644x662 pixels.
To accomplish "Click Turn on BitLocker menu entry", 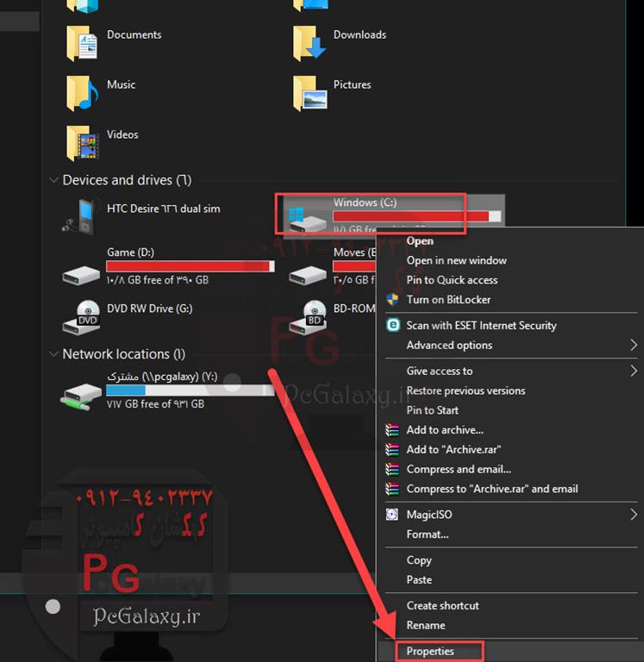I will point(448,299).
